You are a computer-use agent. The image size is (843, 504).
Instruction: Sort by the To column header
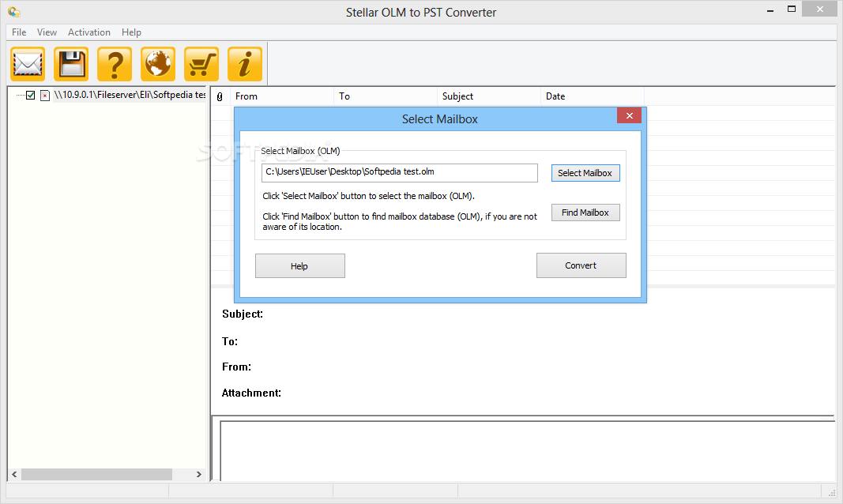click(x=386, y=96)
